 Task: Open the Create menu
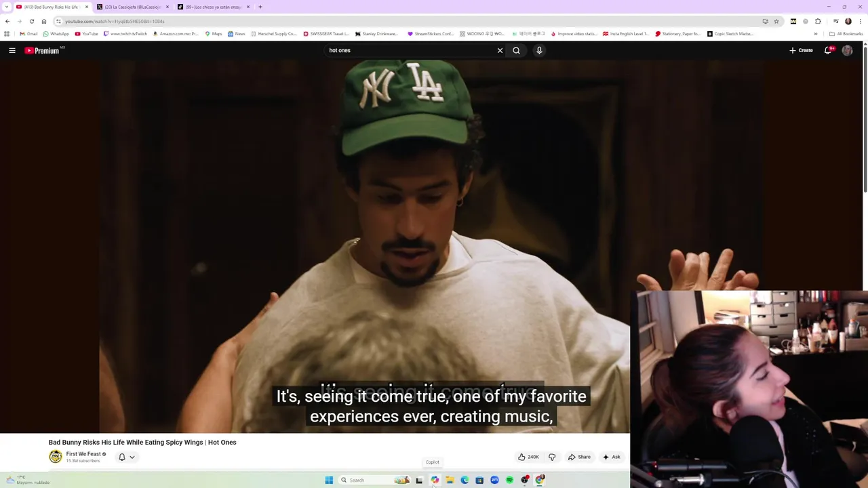coord(801,50)
